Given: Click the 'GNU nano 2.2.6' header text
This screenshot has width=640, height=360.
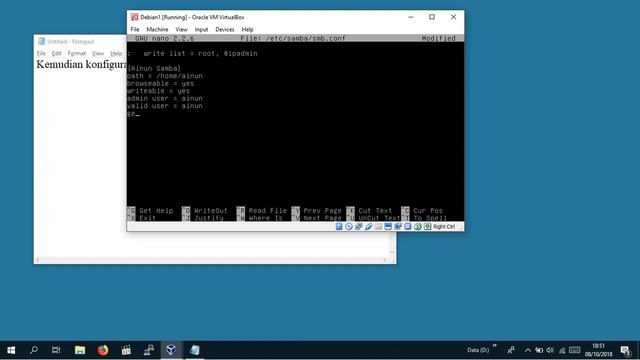Looking at the screenshot, I should pos(164,38).
